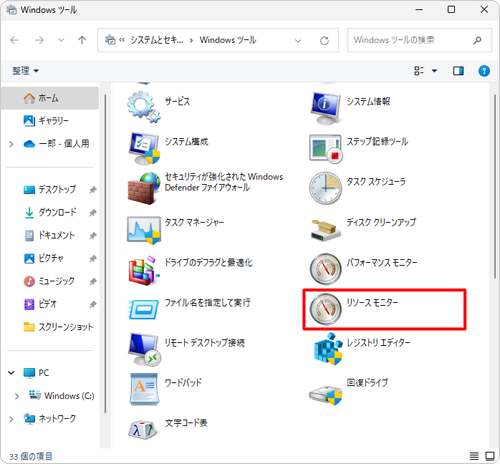Minimize the Windows ツール window
The height and width of the screenshot is (464, 500).
point(419,10)
